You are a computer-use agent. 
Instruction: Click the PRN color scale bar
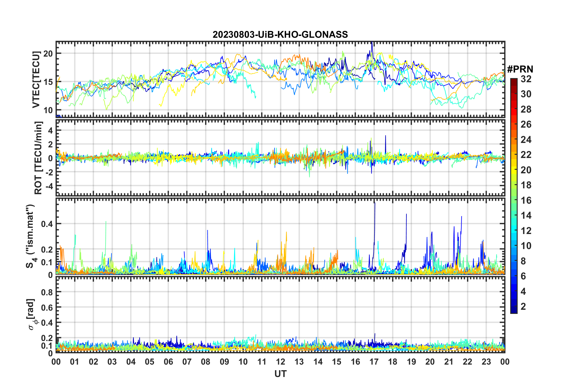(x=514, y=196)
